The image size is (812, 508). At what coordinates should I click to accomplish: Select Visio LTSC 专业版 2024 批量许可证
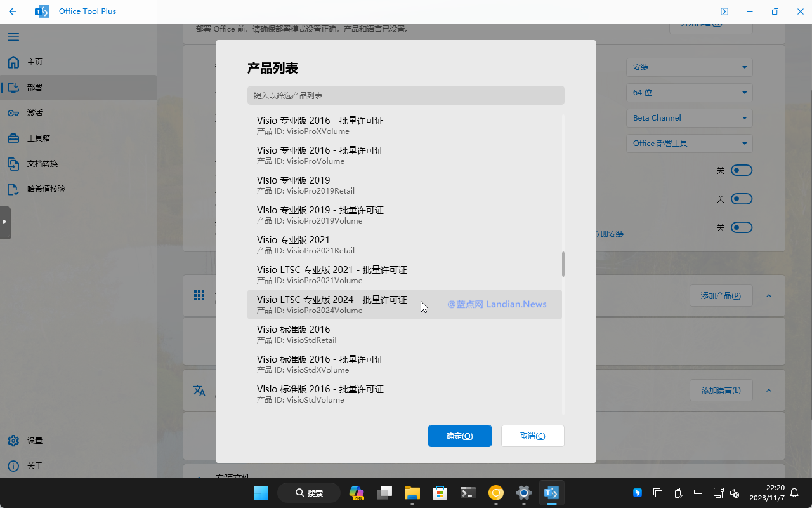(332, 304)
